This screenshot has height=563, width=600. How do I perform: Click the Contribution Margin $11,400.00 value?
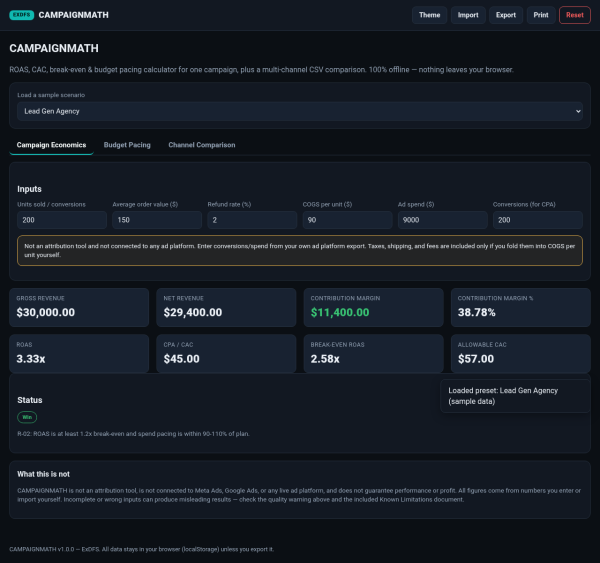[340, 312]
